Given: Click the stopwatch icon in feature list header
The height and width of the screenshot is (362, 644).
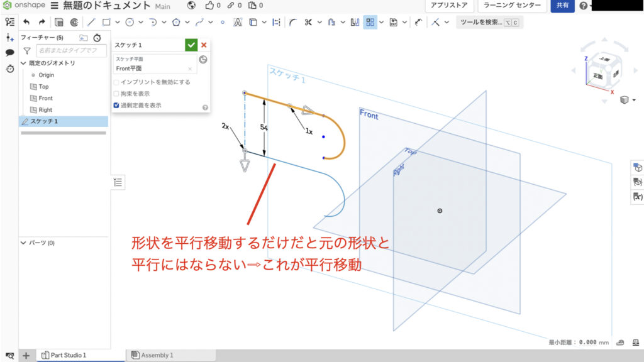Looking at the screenshot, I should tap(97, 38).
